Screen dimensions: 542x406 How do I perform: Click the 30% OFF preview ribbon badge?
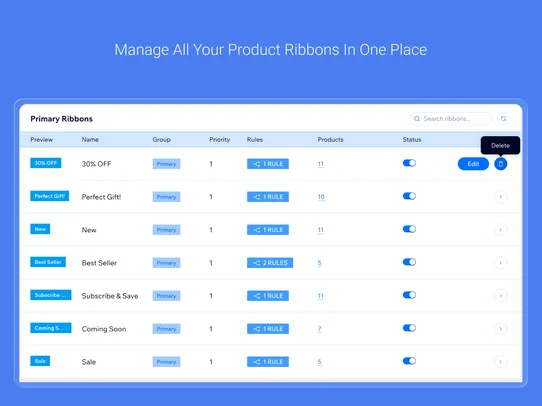pos(46,163)
